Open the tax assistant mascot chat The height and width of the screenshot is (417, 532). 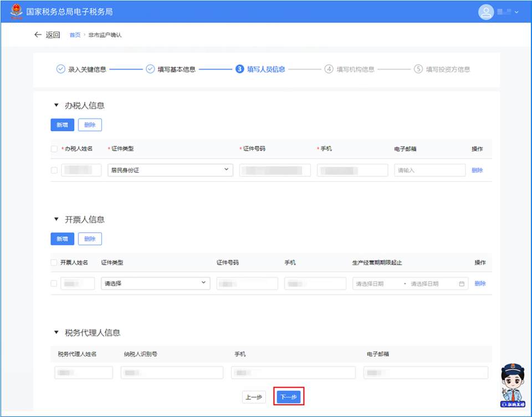(514, 386)
